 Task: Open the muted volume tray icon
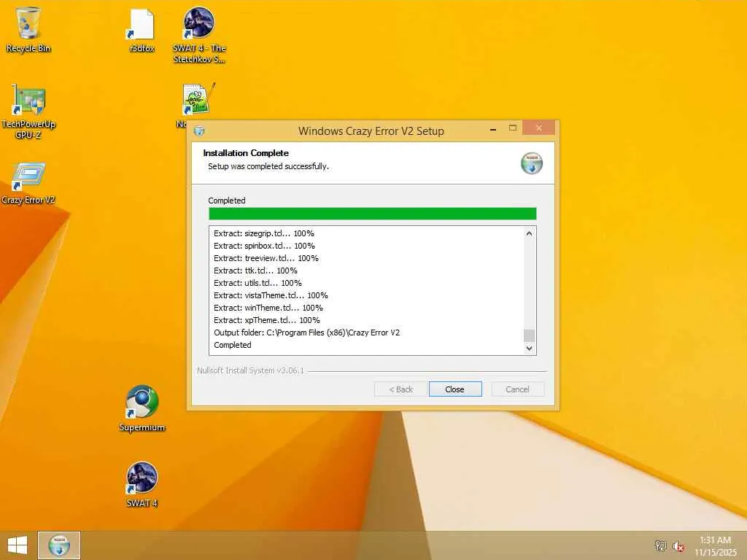coord(678,546)
